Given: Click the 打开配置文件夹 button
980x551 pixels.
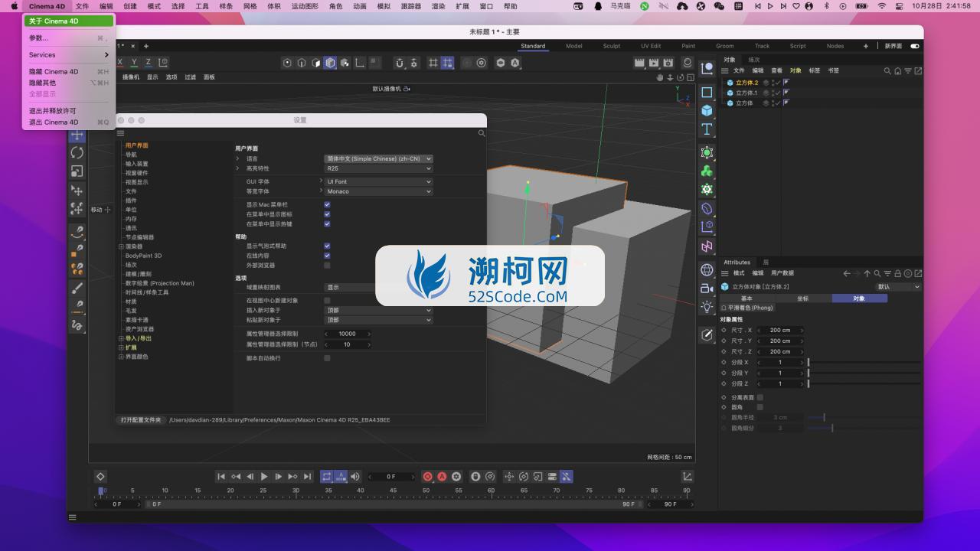Looking at the screenshot, I should [142, 420].
